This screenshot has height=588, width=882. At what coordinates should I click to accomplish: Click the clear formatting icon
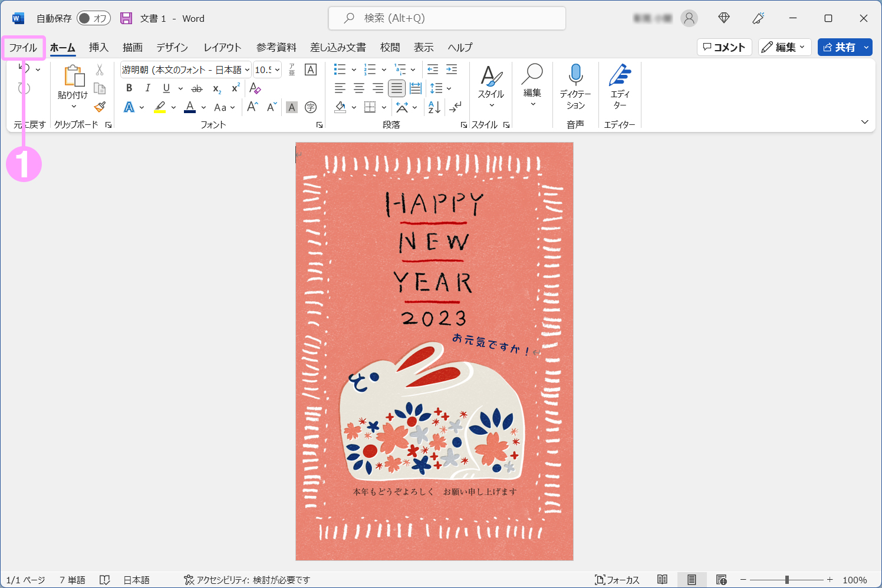click(255, 88)
